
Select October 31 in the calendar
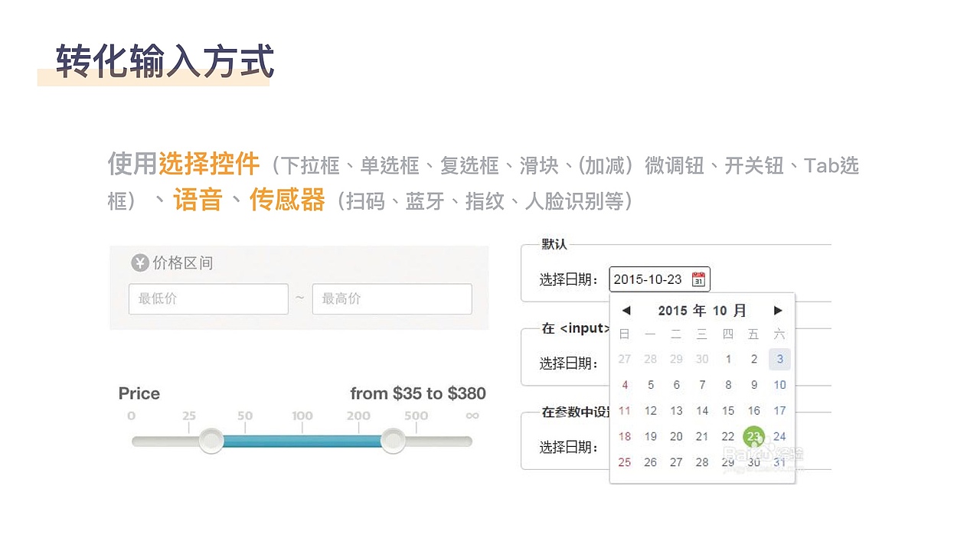(x=779, y=462)
